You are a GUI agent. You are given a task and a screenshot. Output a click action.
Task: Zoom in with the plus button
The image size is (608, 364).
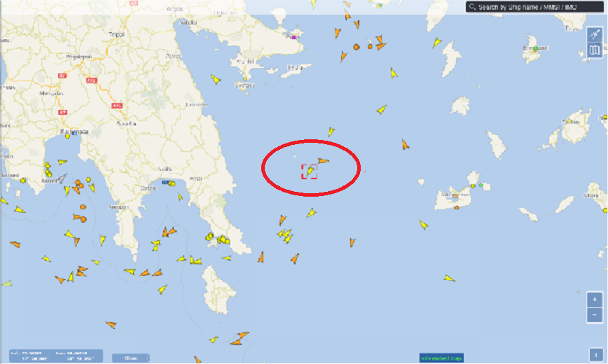(x=595, y=300)
